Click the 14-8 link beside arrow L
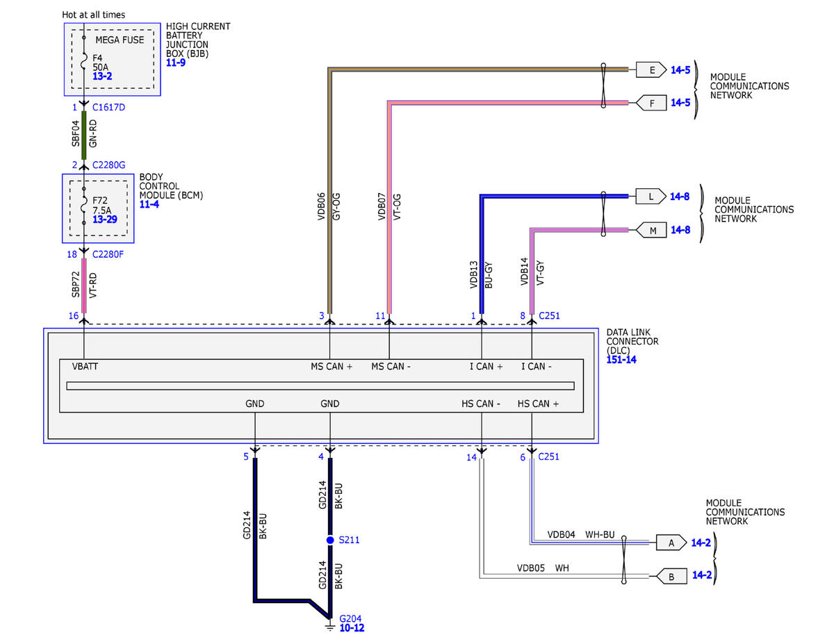This screenshot has height=644, width=834. [x=680, y=197]
